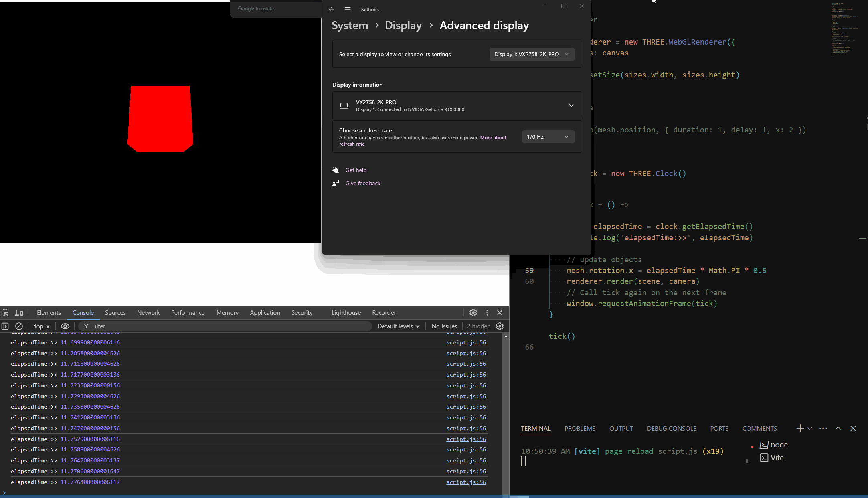
Task: Open console settings gear near hidden count
Action: click(500, 326)
